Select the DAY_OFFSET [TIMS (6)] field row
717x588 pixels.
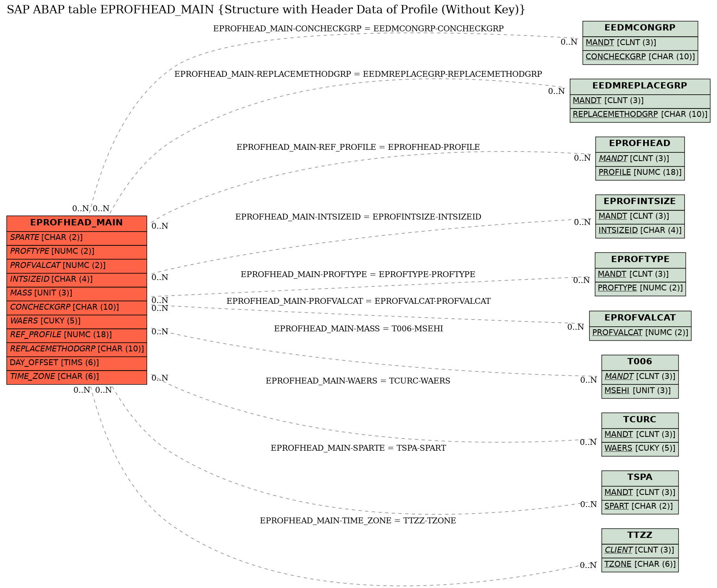click(77, 363)
